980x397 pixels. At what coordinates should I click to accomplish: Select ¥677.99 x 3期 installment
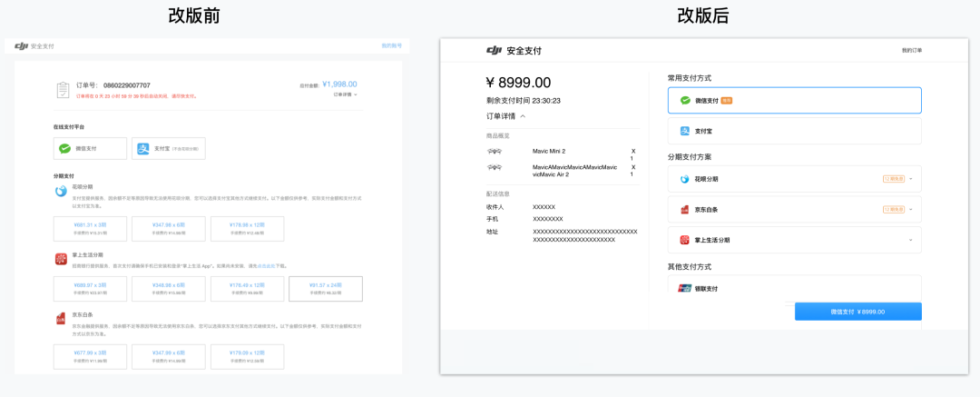[90, 356]
